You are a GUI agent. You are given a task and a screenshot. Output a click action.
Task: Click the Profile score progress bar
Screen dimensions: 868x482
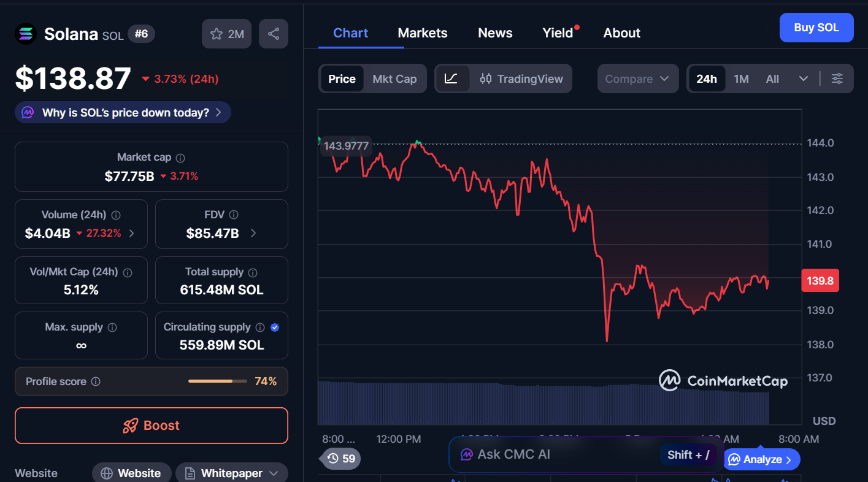(x=218, y=381)
